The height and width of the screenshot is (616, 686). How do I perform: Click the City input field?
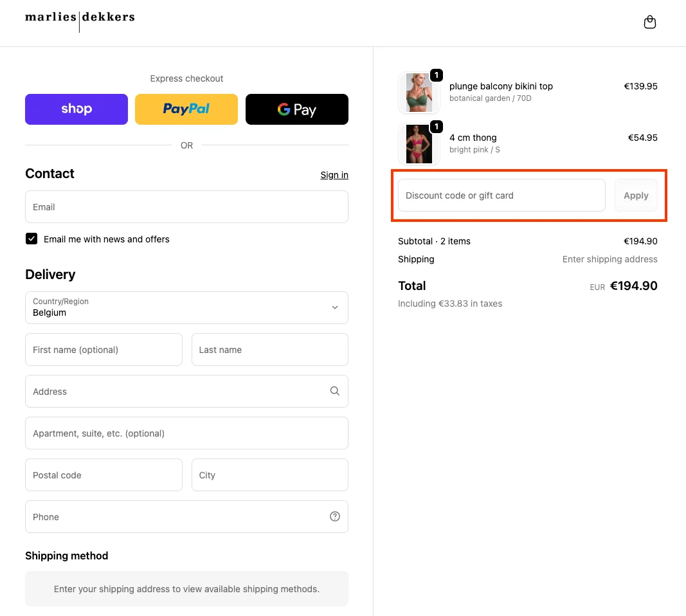coord(270,475)
